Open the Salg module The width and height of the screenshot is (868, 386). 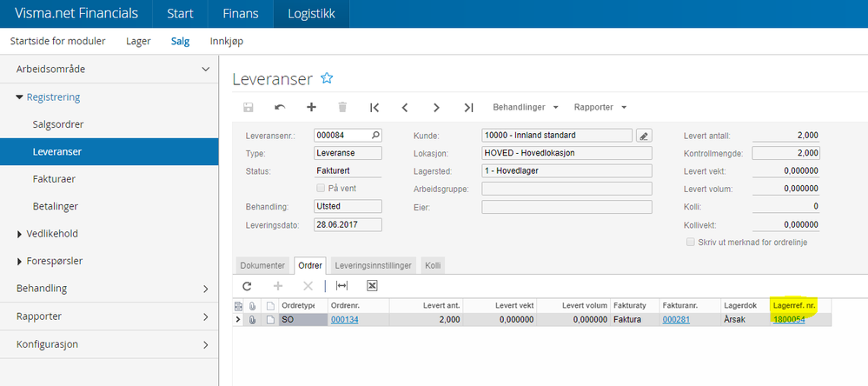(x=181, y=41)
